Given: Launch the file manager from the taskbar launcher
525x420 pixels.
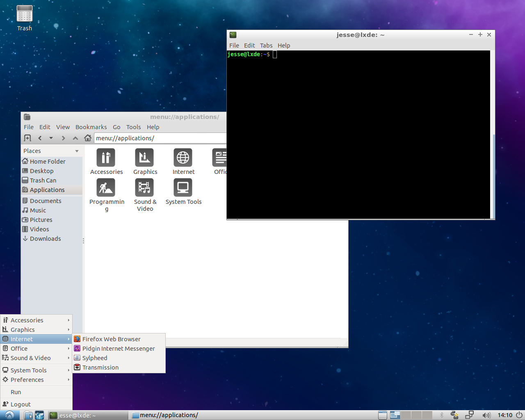Looking at the screenshot, I should click(28, 415).
